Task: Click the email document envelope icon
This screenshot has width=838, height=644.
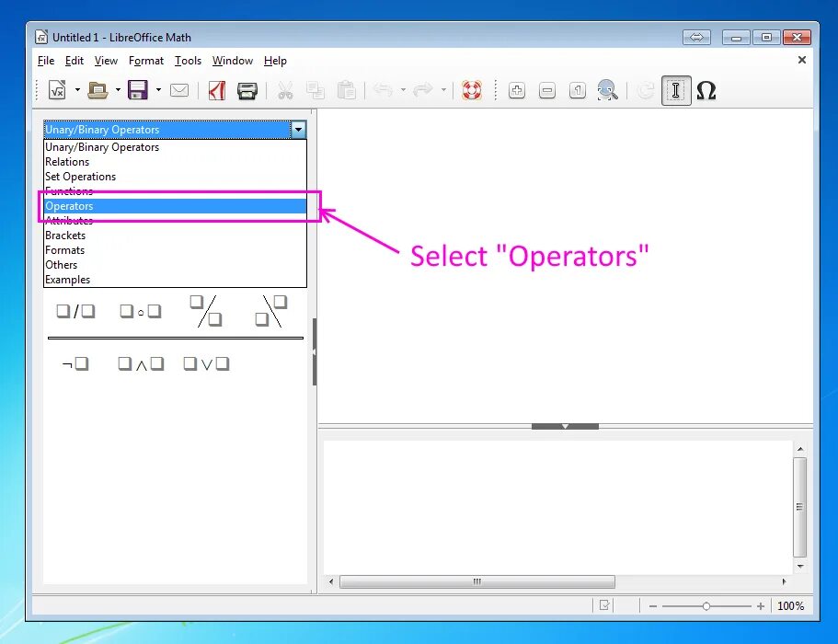Action: click(179, 90)
